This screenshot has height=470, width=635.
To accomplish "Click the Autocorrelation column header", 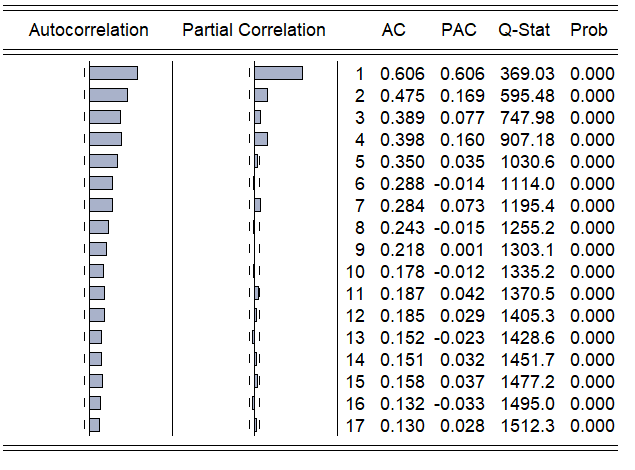I will (89, 30).
